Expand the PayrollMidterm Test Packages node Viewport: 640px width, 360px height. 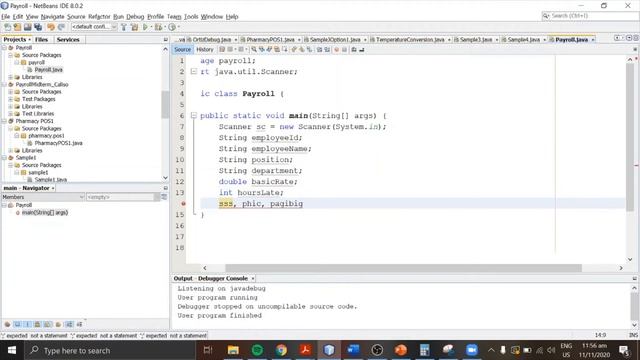11,99
